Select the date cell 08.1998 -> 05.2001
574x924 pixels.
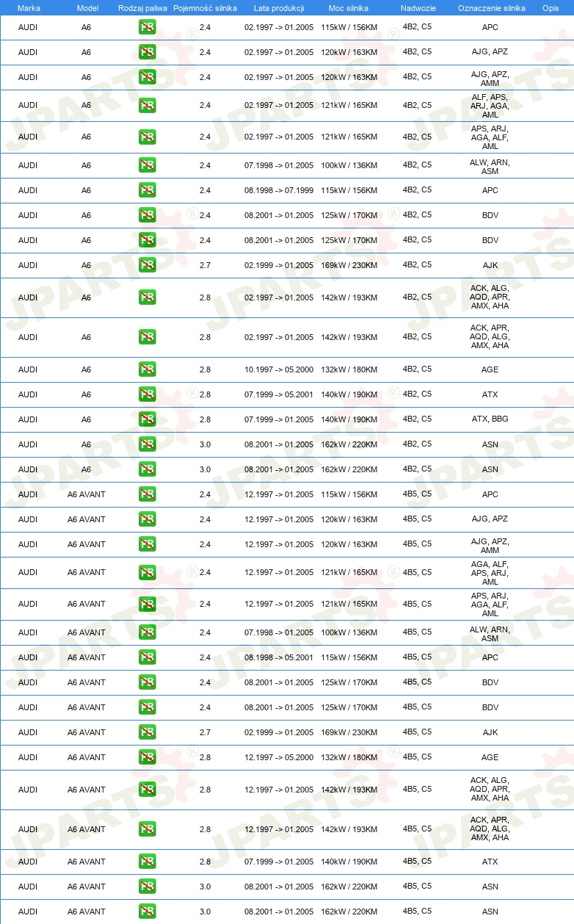[x=279, y=657]
